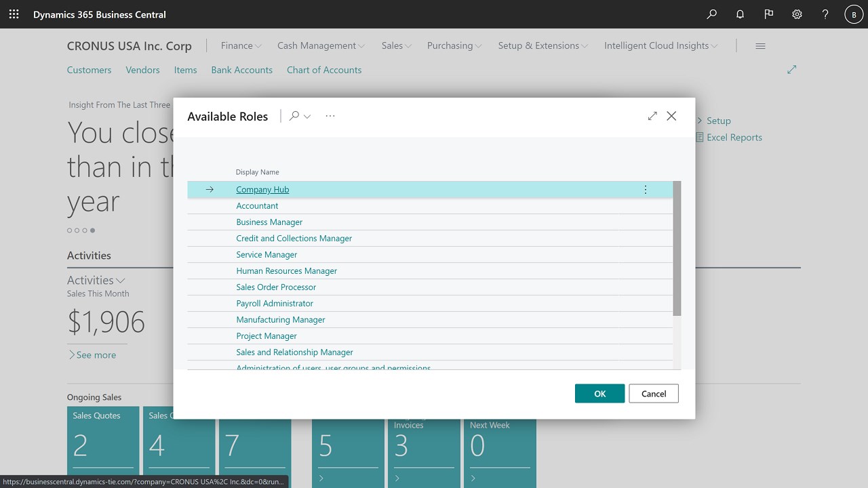Select the Business Manager role
The image size is (868, 488).
click(269, 222)
